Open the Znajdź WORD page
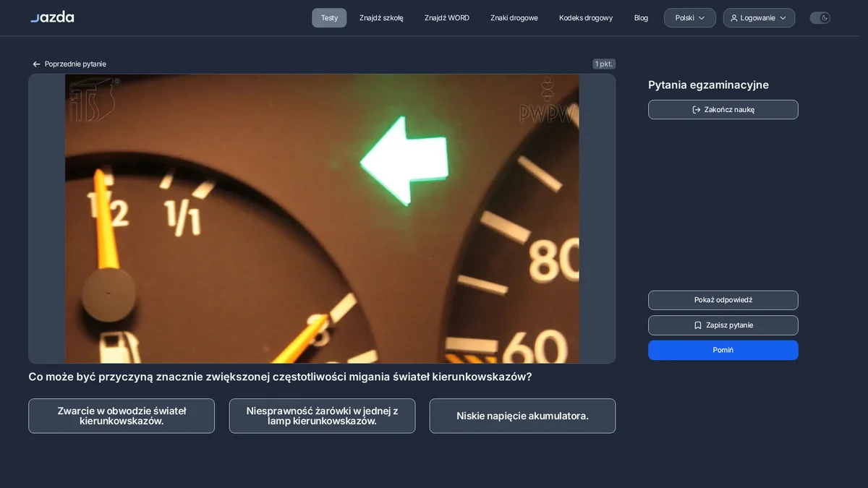 tap(447, 18)
